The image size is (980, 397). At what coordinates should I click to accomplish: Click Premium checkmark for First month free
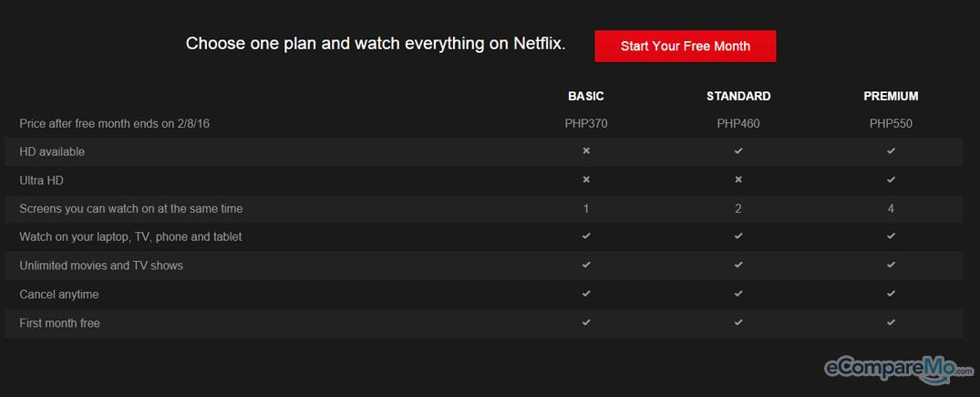click(x=891, y=322)
